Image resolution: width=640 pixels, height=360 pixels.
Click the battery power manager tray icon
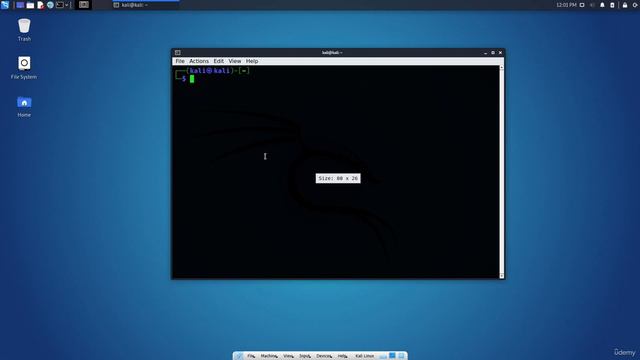612,5
